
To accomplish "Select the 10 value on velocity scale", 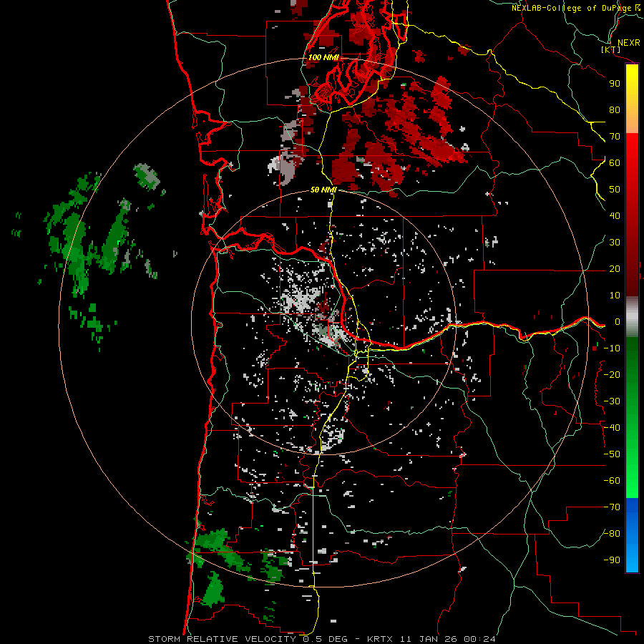I will point(615,296).
